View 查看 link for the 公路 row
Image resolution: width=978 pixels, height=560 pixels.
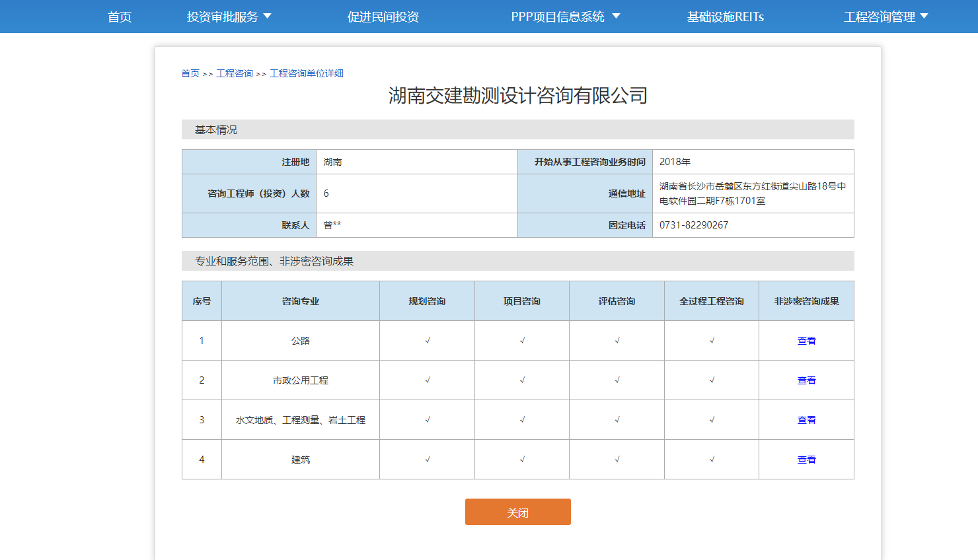coord(806,340)
